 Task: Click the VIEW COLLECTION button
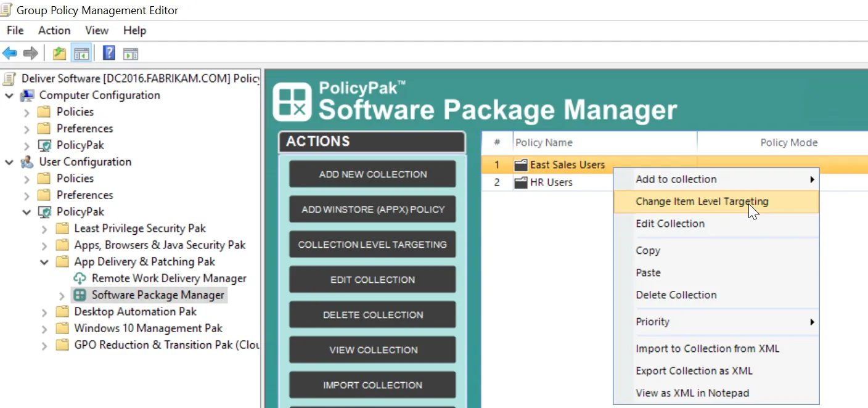coord(373,350)
